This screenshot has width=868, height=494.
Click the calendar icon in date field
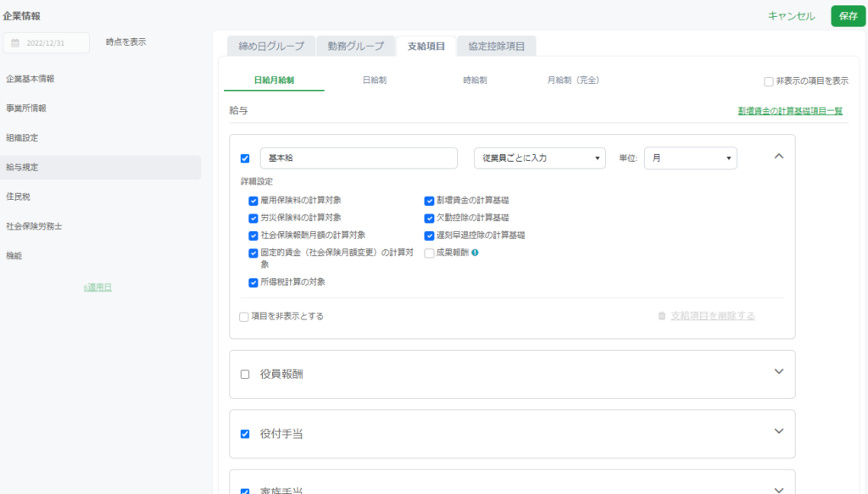click(x=15, y=42)
